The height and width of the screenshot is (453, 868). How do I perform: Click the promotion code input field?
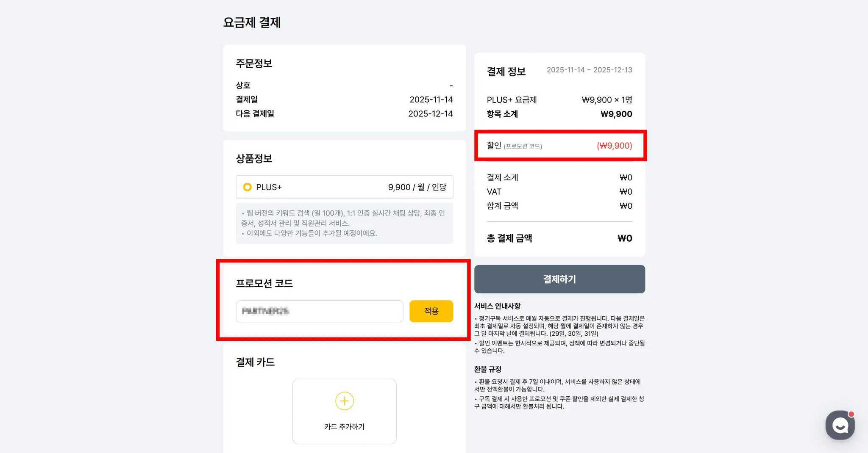[319, 311]
